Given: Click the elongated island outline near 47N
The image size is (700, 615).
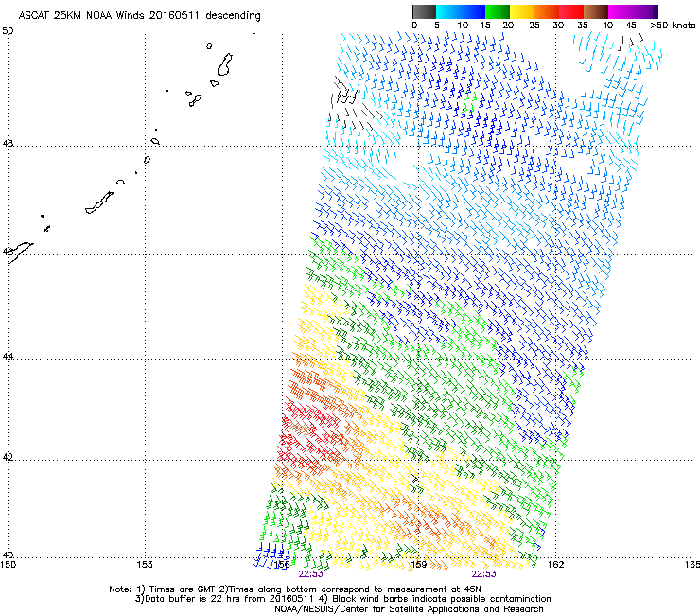Looking at the screenshot, I should tap(99, 202).
